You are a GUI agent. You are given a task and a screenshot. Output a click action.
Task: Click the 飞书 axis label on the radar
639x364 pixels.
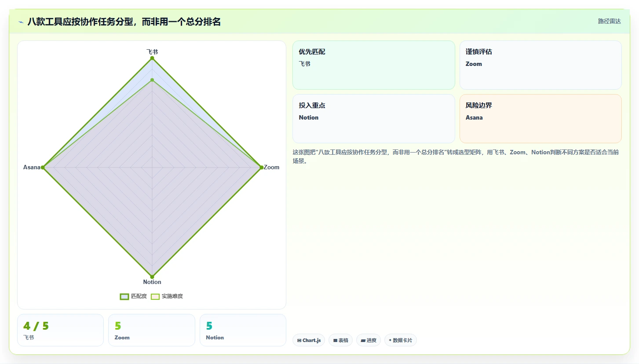pos(152,51)
